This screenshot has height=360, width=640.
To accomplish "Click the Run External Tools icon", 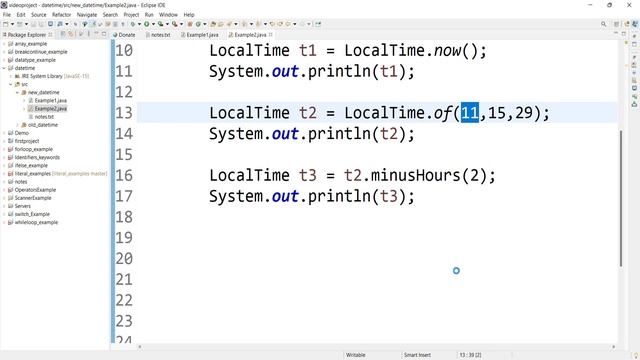I will pyautogui.click(x=174, y=24).
